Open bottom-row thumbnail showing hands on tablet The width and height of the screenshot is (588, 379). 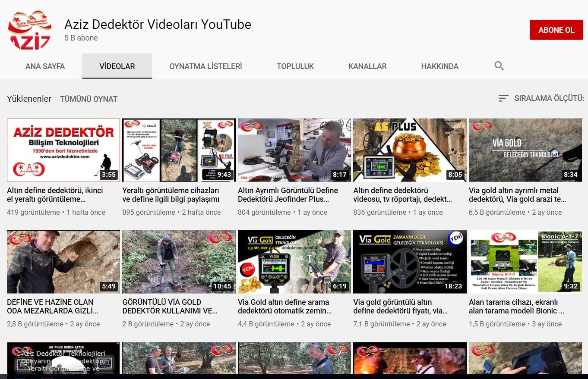525,358
